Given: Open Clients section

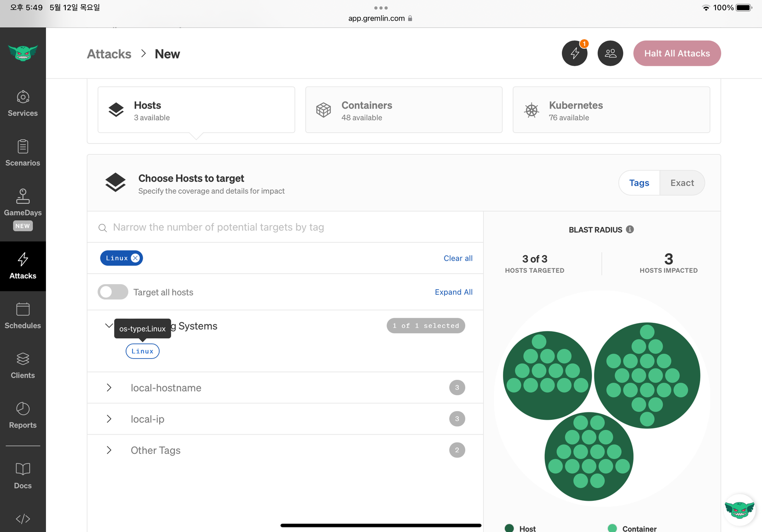Looking at the screenshot, I should (x=23, y=366).
